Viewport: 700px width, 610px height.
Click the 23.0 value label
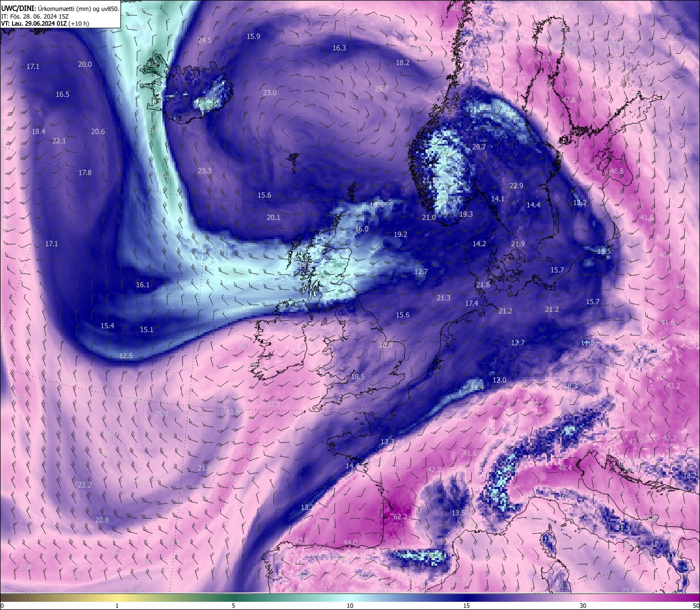[x=270, y=92]
